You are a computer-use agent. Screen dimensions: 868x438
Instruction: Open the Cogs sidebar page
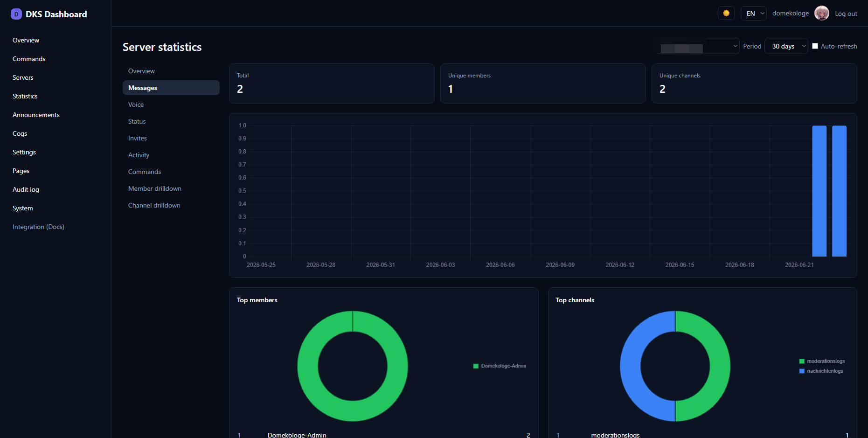[x=20, y=133]
